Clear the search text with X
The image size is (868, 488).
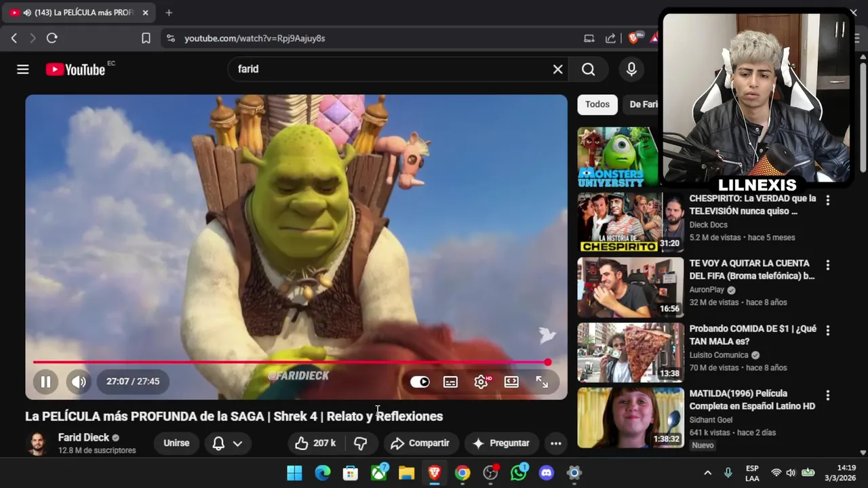click(557, 69)
